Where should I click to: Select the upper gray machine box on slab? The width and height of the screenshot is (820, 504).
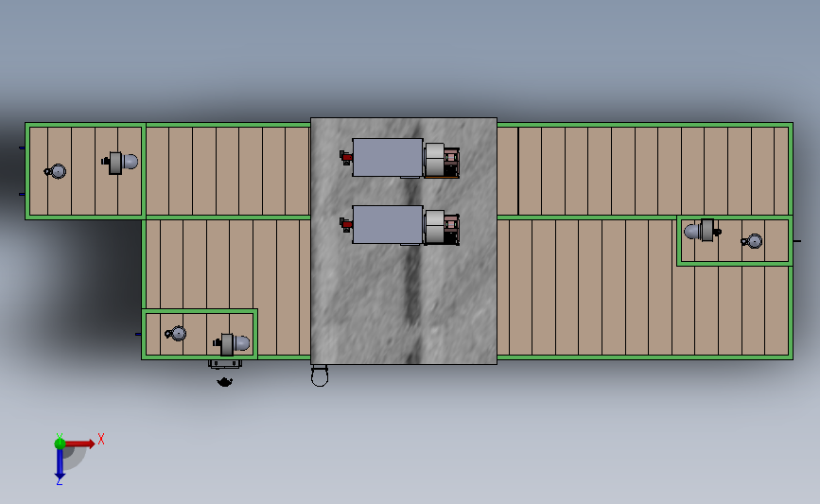coord(388,157)
